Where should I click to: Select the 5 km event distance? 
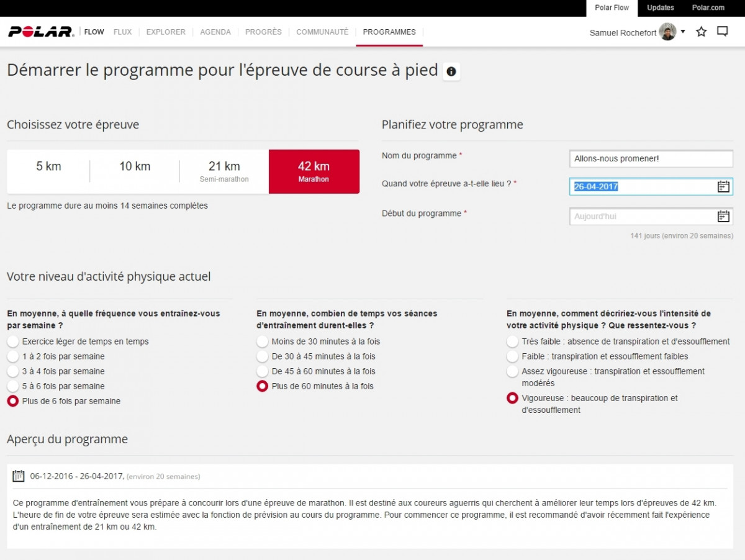48,166
